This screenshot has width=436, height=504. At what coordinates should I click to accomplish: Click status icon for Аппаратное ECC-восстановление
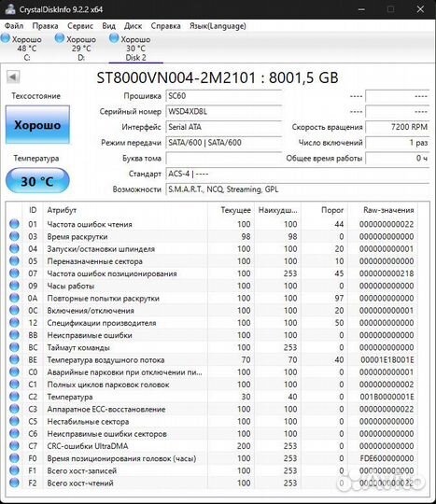click(14, 409)
